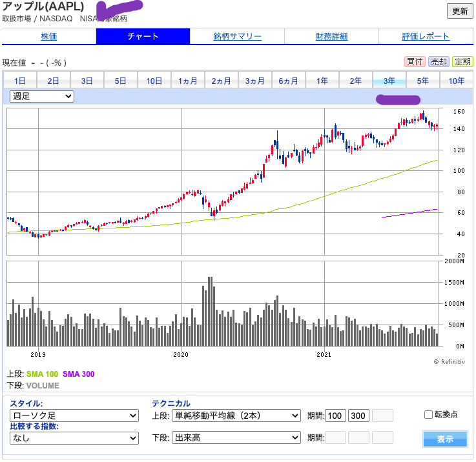The height and width of the screenshot is (462, 476).
Task: Show the 3年 chart range
Action: pos(389,81)
